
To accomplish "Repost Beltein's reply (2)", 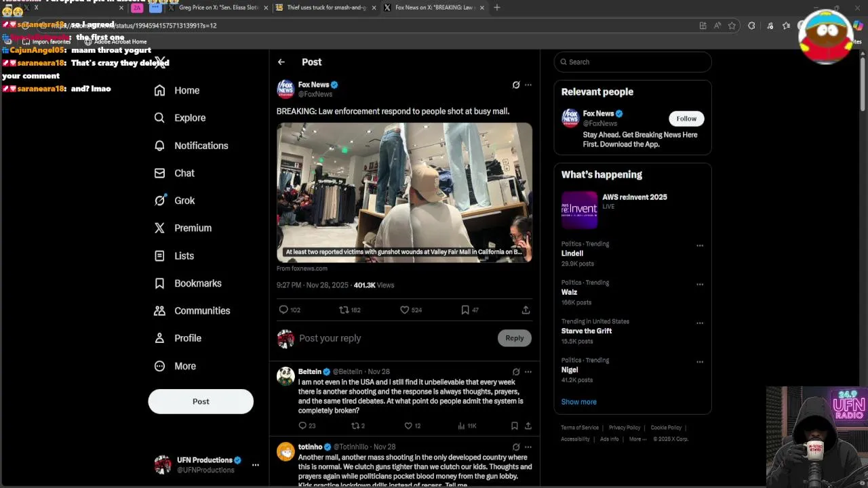I will (x=357, y=426).
